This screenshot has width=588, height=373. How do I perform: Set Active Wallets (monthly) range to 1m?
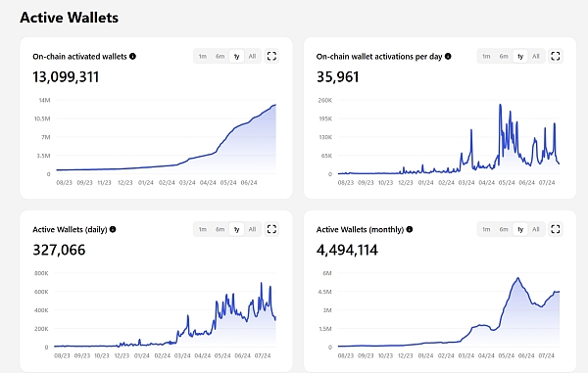(486, 229)
